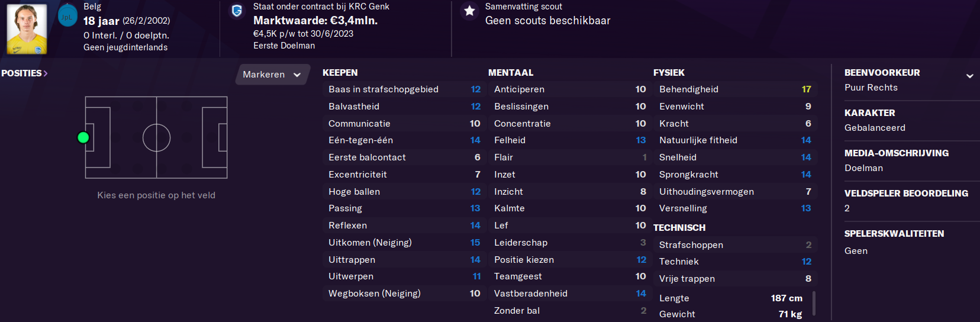
Task: Click the pitch diagram center circle
Action: coord(156,138)
